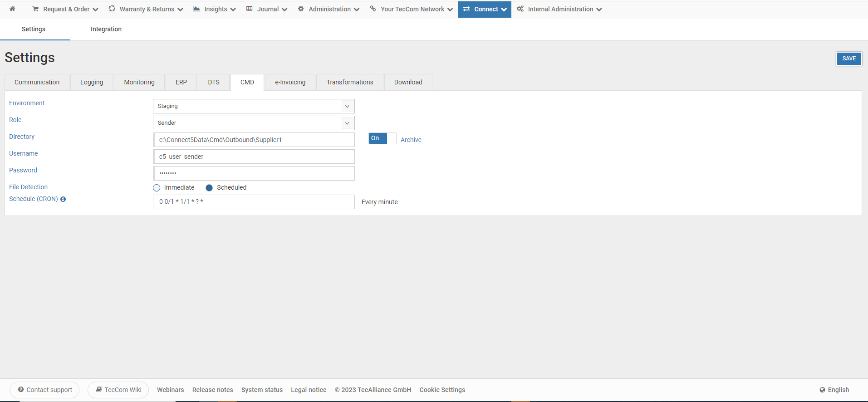The image size is (868, 402).
Task: Click the gear icon beside Administration
Action: coord(301,9)
